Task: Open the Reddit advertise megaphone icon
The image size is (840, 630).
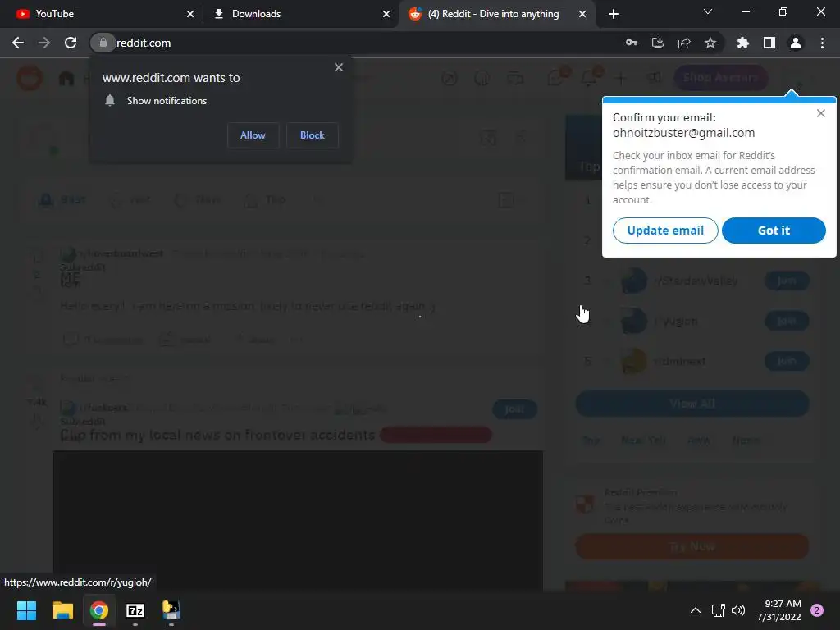Action: (x=654, y=78)
